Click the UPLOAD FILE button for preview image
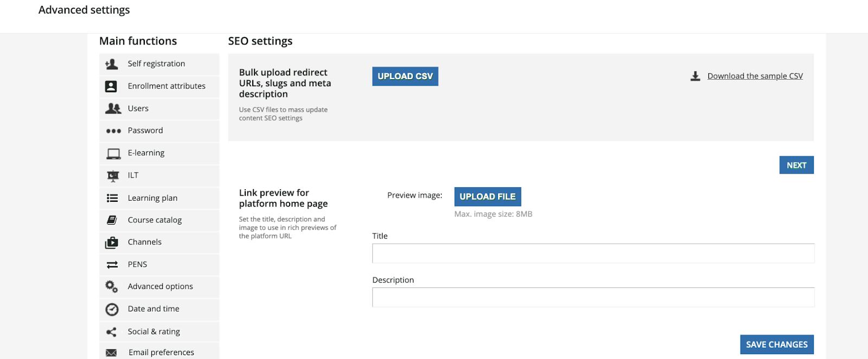This screenshot has height=359, width=868. [x=487, y=197]
